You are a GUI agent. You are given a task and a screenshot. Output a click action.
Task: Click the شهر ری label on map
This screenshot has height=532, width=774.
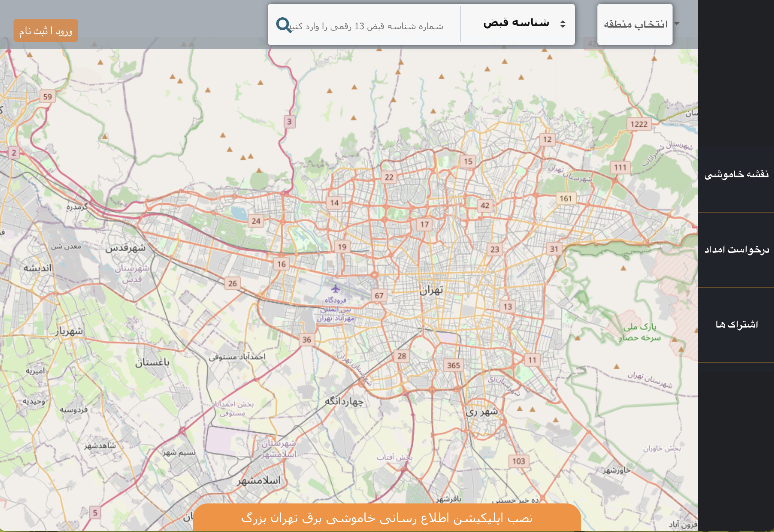pos(482,412)
